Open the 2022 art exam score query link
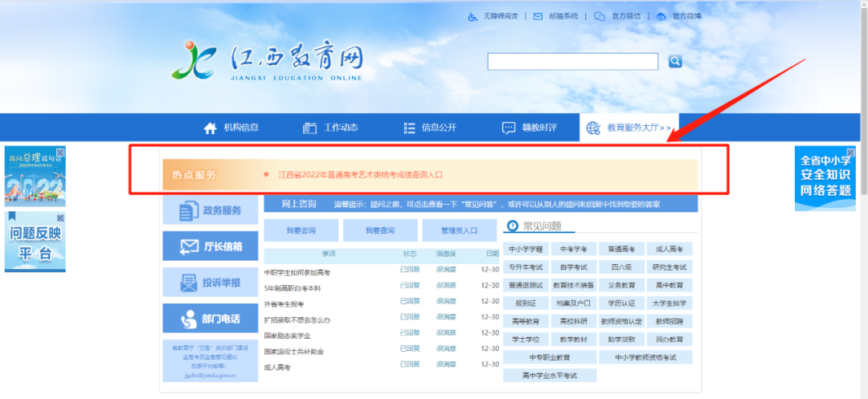868x399 pixels. point(360,175)
